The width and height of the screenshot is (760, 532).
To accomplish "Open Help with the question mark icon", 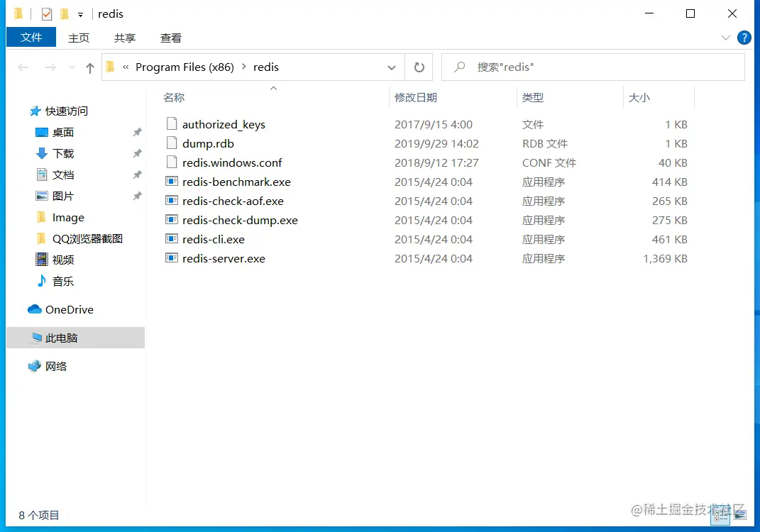I will point(744,38).
